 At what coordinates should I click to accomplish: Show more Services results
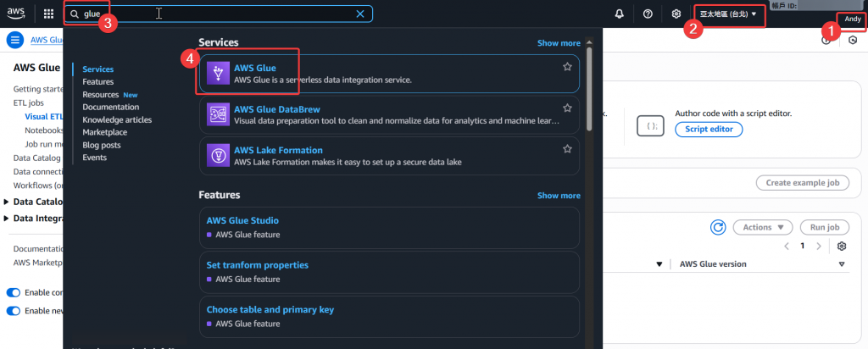click(559, 42)
